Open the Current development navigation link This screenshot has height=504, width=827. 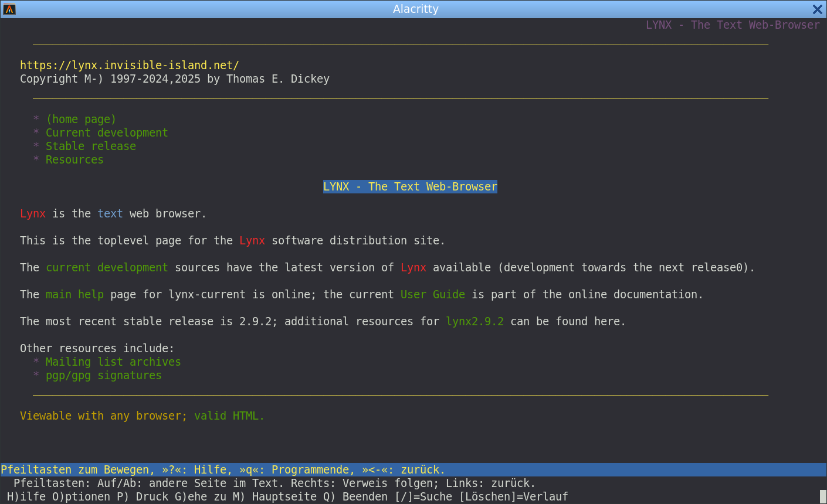click(x=107, y=132)
